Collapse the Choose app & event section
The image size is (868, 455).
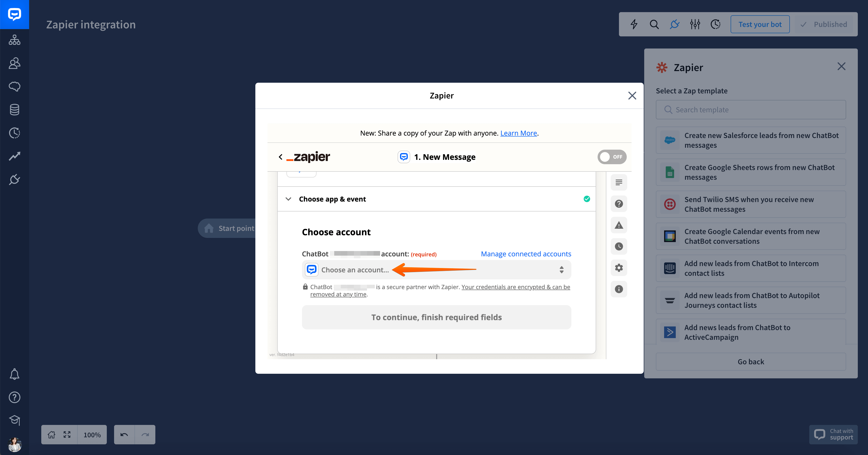pyautogui.click(x=288, y=199)
